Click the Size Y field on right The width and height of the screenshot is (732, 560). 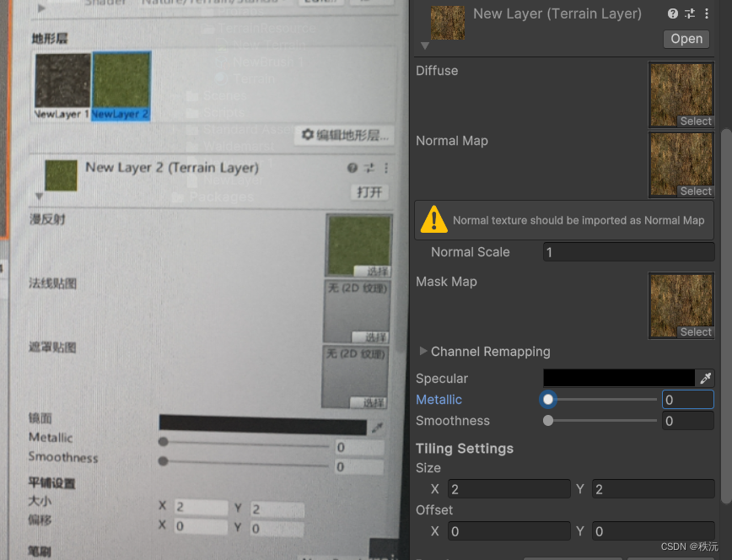pos(653,489)
